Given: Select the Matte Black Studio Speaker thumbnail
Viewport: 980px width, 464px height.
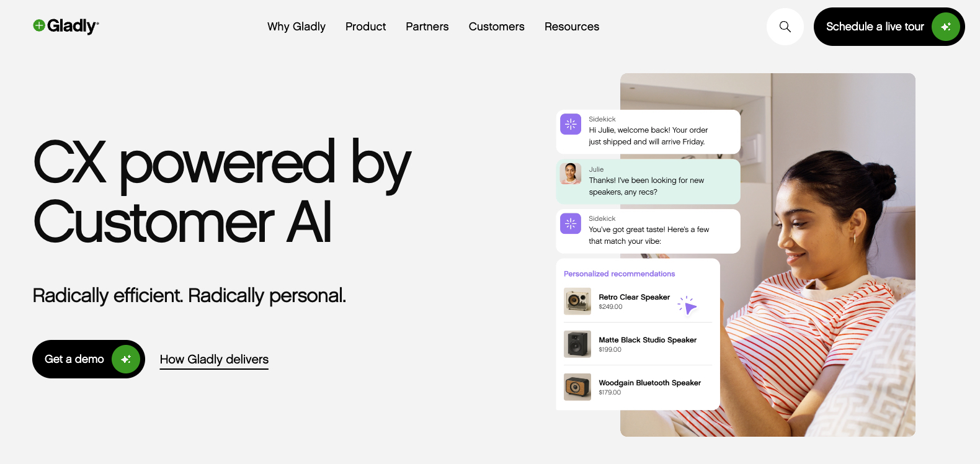Looking at the screenshot, I should (x=577, y=344).
